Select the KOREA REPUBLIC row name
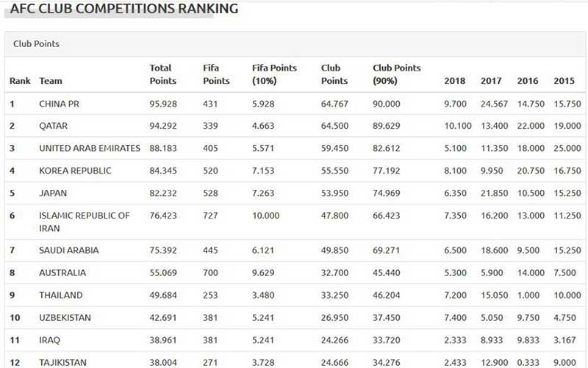This screenshot has height=368, width=588. [75, 171]
